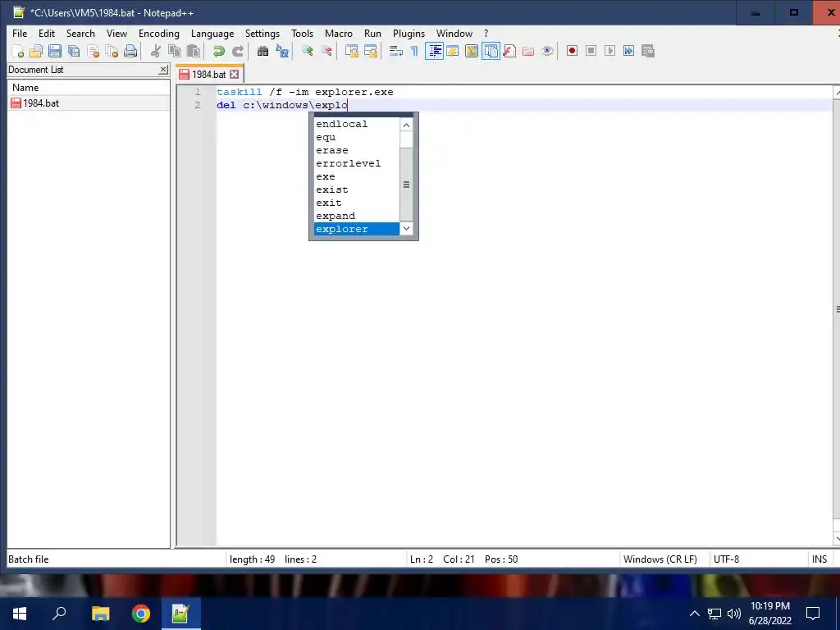Viewport: 840px width, 630px height.
Task: Click the Paste toolbar icon
Action: pos(194,51)
